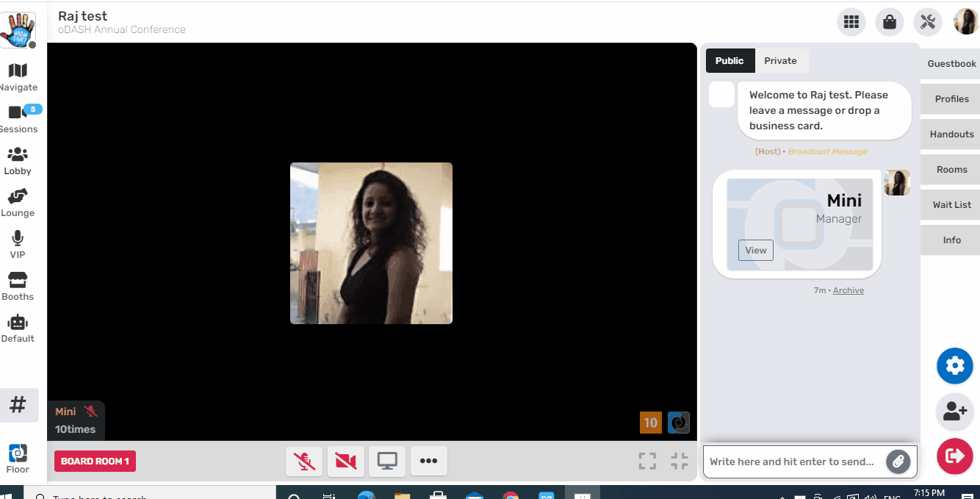Open the shopping bag icon

(890, 22)
